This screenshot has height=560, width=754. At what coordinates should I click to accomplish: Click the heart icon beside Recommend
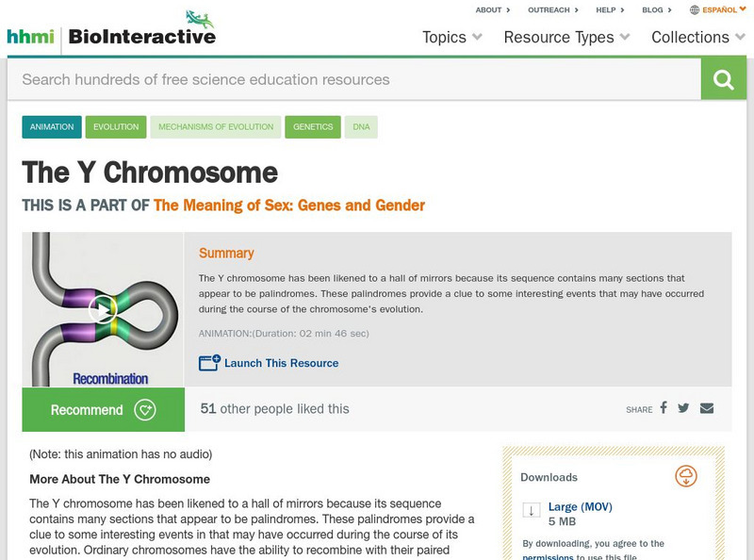(x=145, y=410)
